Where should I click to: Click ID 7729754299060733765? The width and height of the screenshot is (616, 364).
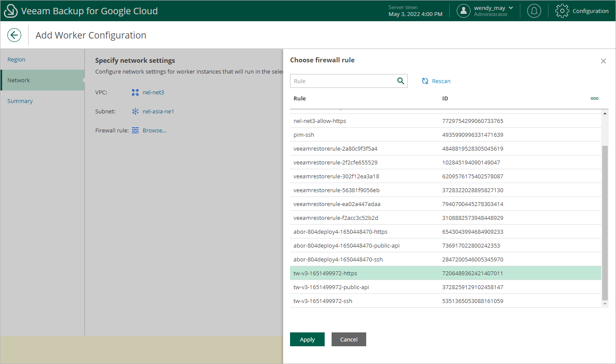point(473,121)
